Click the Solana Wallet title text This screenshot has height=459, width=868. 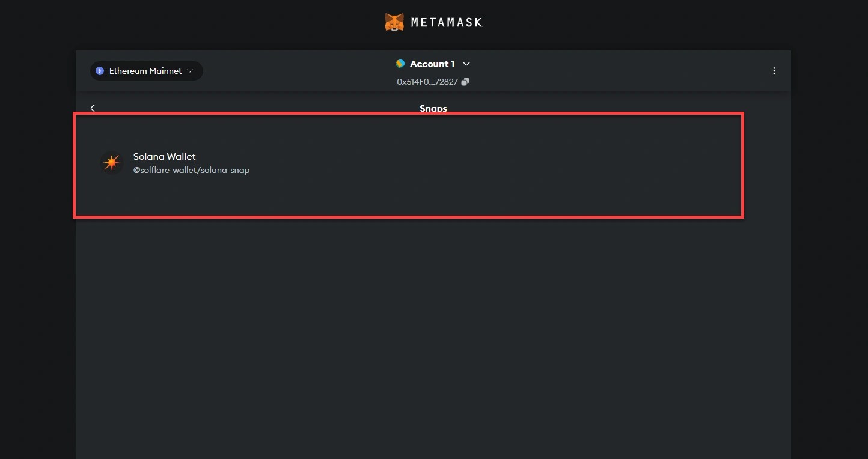click(x=164, y=156)
